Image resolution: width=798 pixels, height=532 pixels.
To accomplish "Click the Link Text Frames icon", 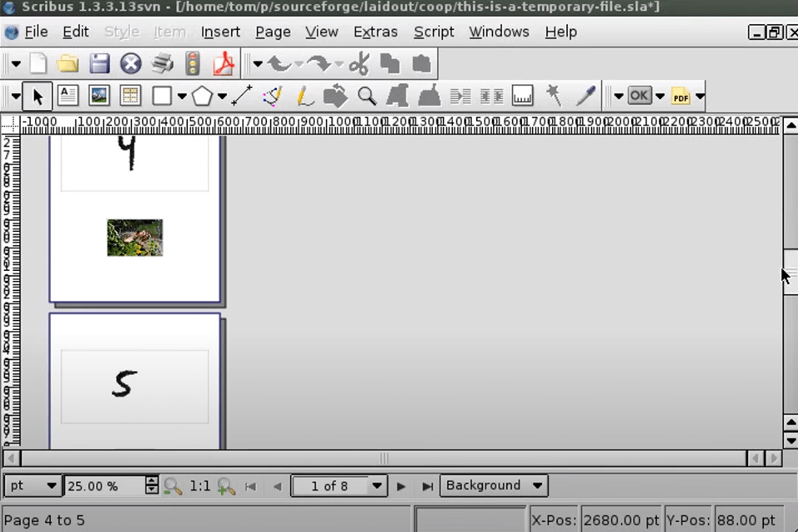I will point(460,96).
